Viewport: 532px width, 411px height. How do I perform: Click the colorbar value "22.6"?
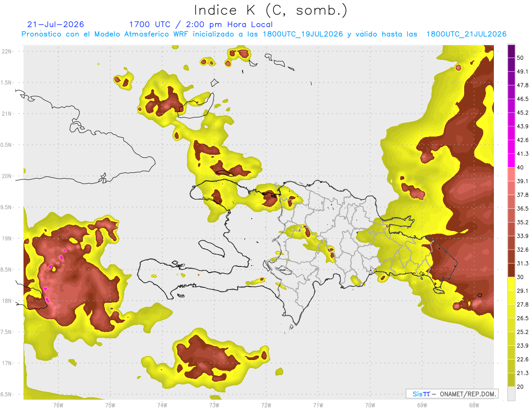pos(523,359)
